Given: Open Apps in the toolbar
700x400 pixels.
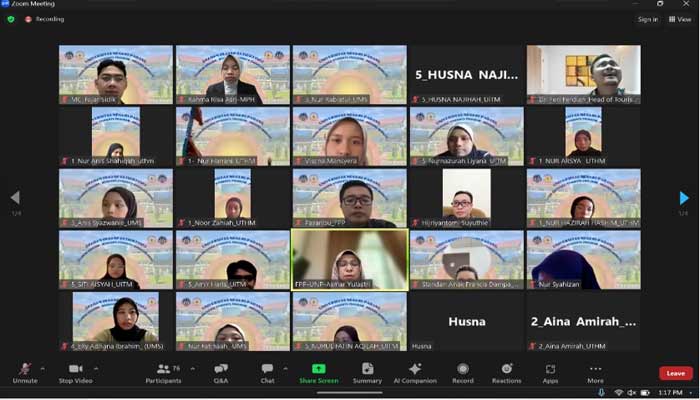Looking at the screenshot, I should coord(550,371).
